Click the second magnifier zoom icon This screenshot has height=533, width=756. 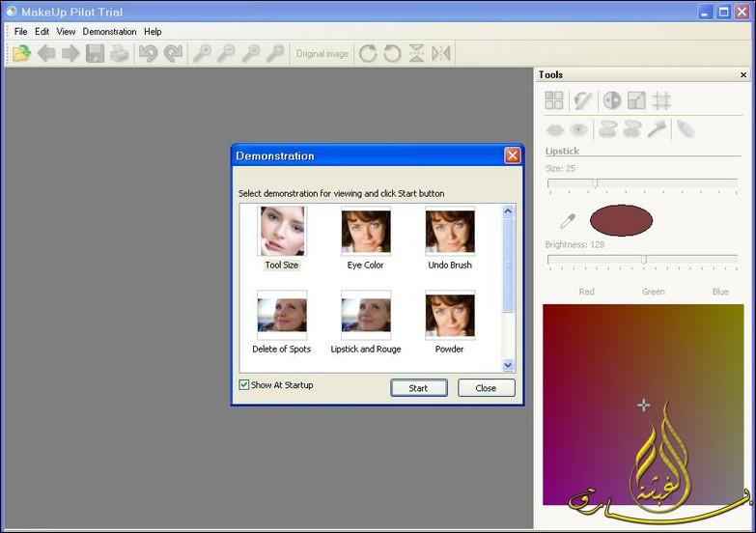tap(226, 53)
